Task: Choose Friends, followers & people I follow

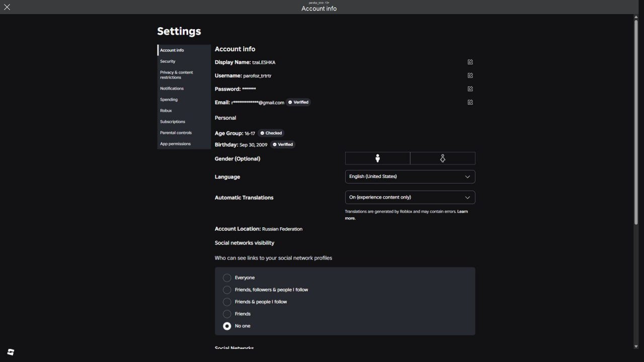Action: 227,290
